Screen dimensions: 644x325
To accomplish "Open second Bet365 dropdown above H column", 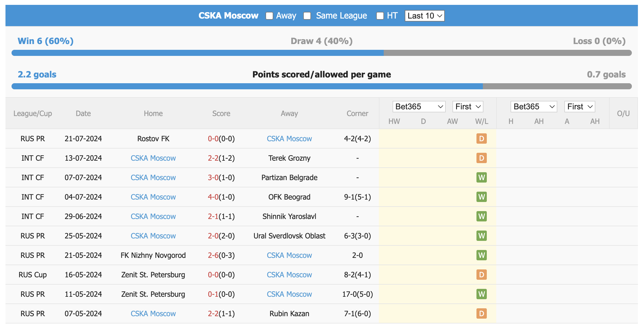I will [534, 107].
